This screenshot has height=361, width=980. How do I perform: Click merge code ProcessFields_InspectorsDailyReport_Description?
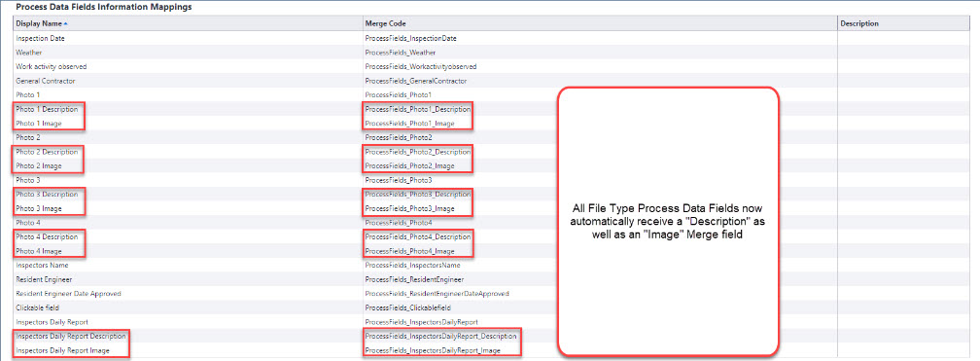coord(440,336)
